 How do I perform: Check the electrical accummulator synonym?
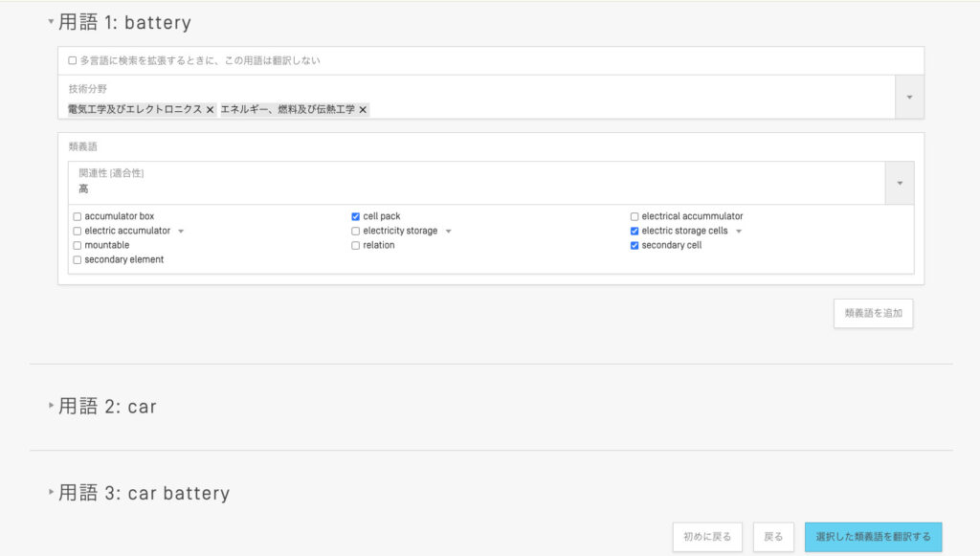click(x=635, y=216)
